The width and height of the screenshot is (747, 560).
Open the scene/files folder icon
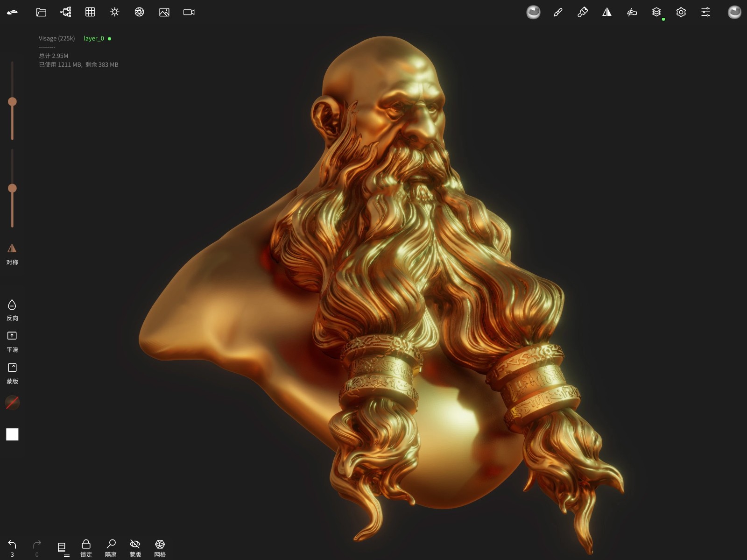[x=41, y=12]
